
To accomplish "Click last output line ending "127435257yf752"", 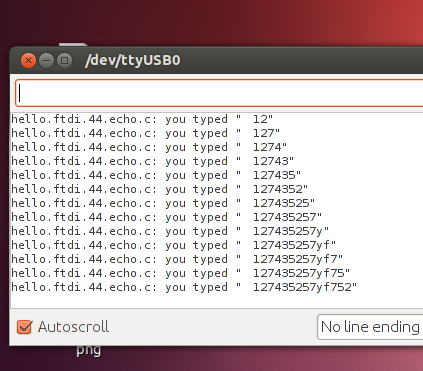I will [x=184, y=287].
